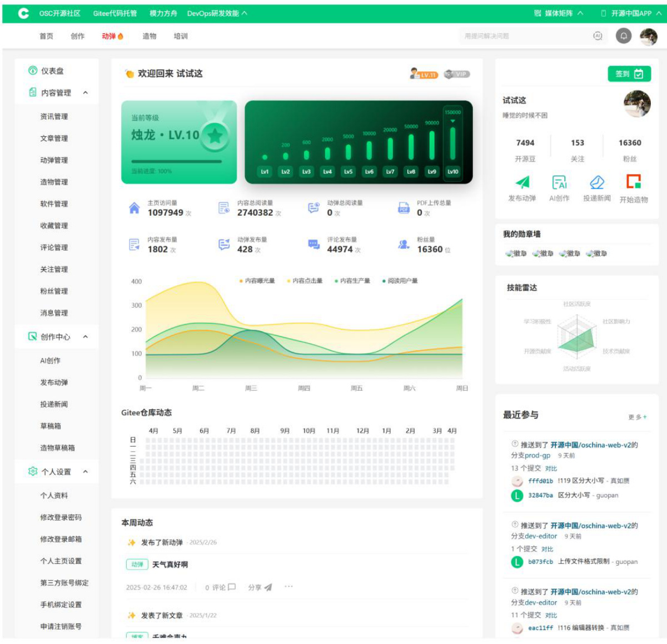Click 对比 next to 13 个提交
The height and width of the screenshot is (644, 667).
click(551, 469)
